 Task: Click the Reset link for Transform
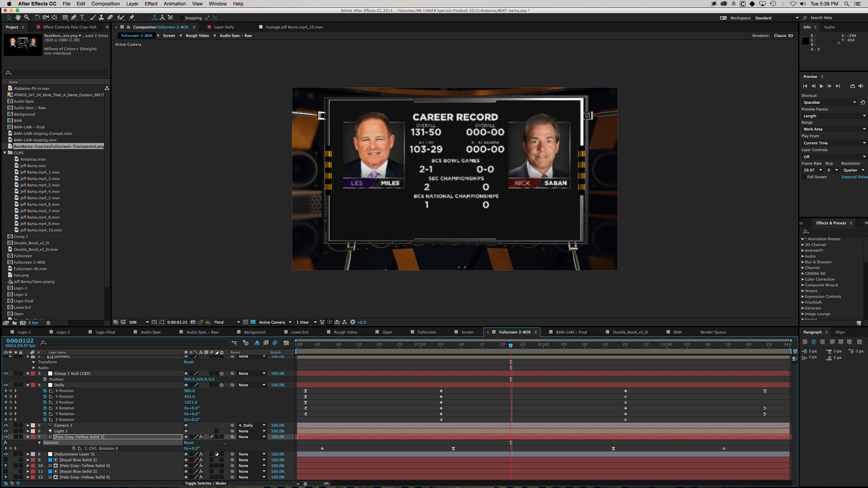tap(189, 362)
